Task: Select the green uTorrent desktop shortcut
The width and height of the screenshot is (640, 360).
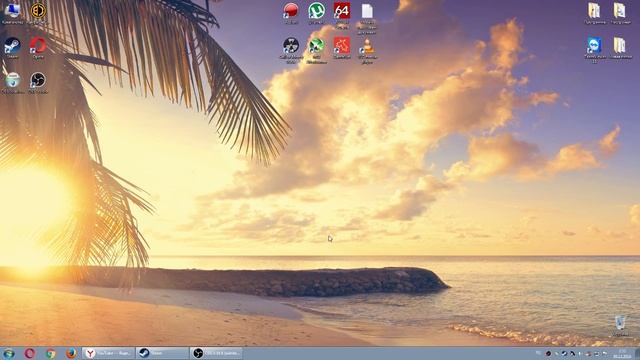Action: point(316,13)
